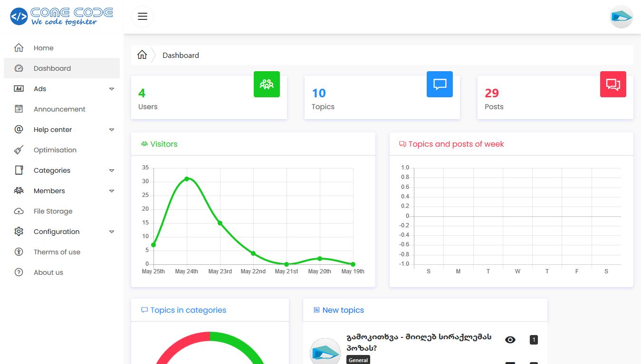The height and width of the screenshot is (364, 641).
Task: Expand the Members dropdown arrow
Action: (112, 191)
